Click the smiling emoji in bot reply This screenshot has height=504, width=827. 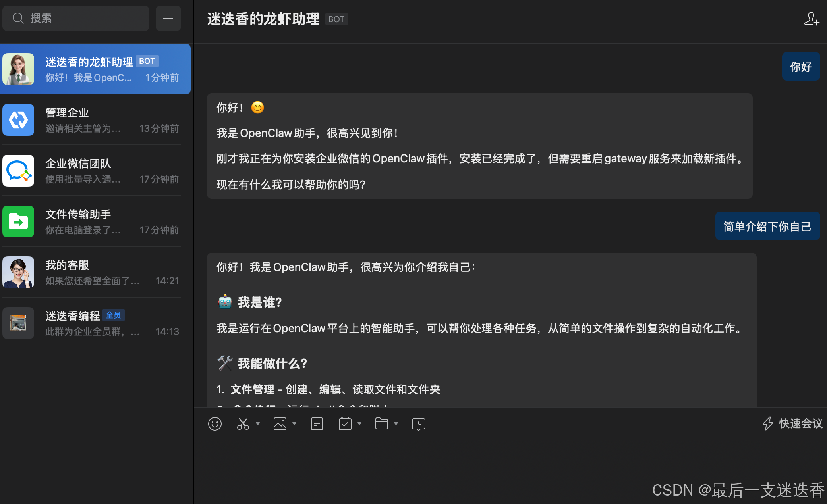point(258,108)
